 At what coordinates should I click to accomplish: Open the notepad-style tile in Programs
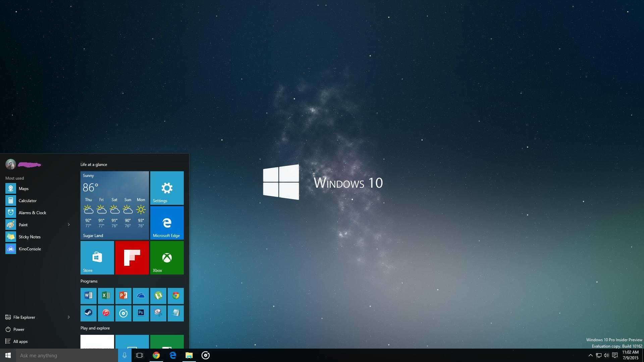(176, 313)
